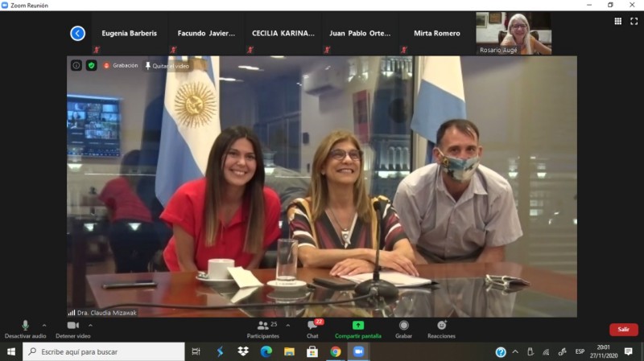Open Participantes panel
Image resolution: width=644 pixels, height=361 pixels.
263,330
